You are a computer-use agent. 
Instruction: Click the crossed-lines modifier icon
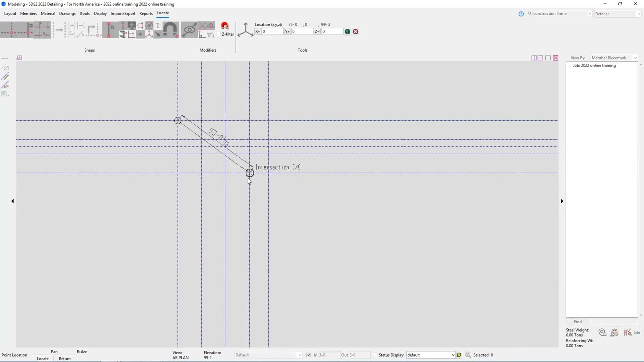pyautogui.click(x=202, y=26)
